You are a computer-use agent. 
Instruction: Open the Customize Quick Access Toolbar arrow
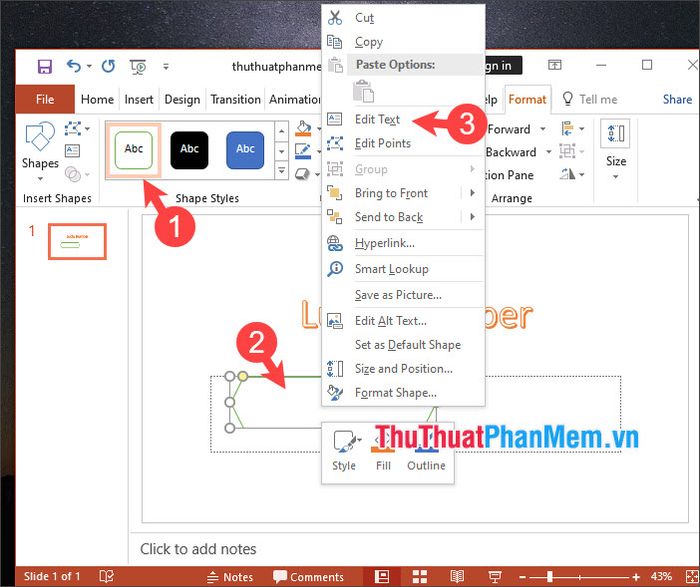click(166, 67)
